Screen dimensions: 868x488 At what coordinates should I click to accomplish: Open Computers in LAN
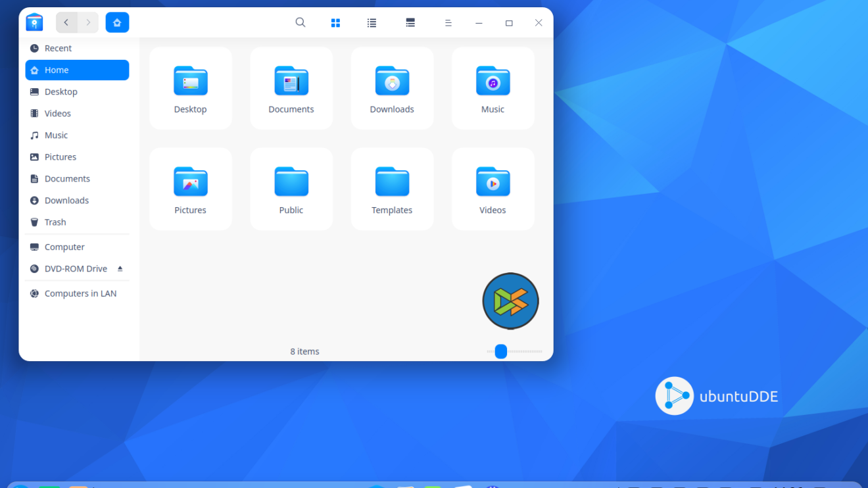click(x=80, y=293)
